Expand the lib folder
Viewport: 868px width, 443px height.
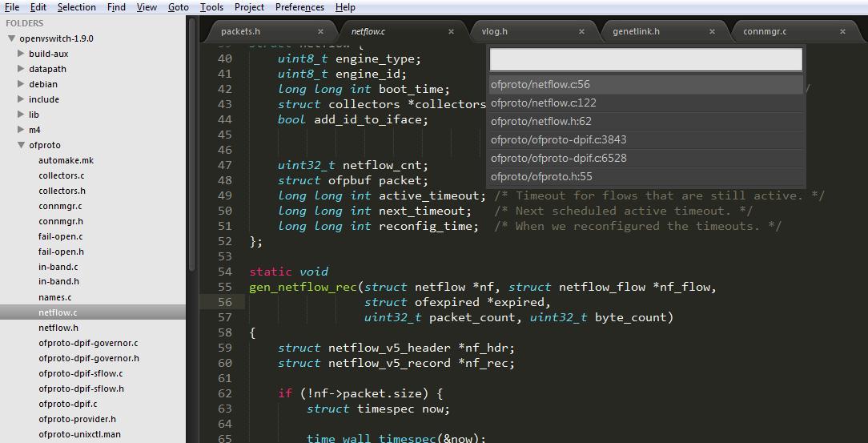(22, 115)
